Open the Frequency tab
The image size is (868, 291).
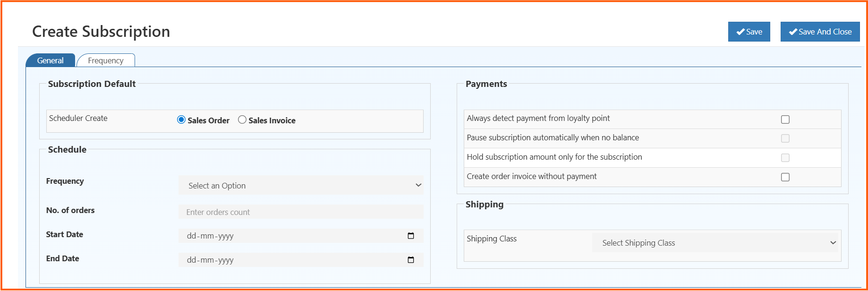point(106,60)
